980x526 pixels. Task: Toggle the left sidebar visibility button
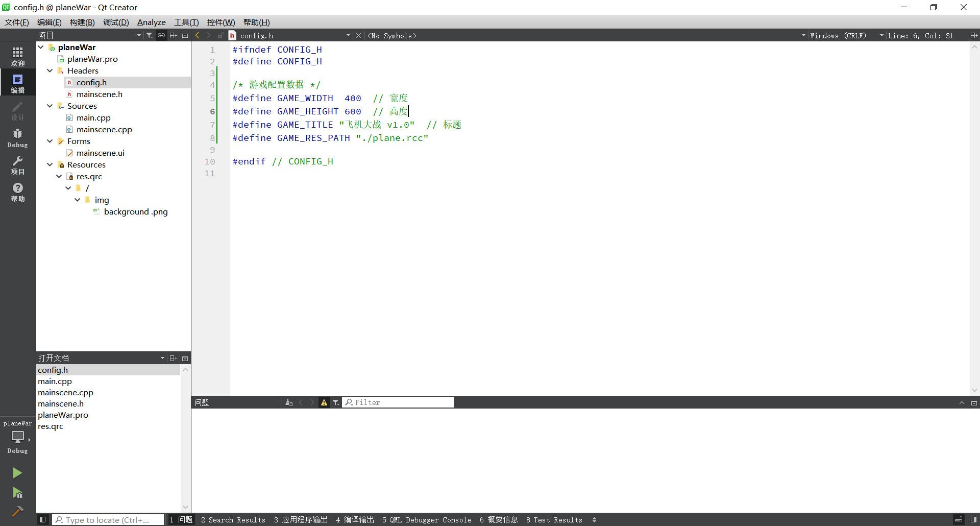click(x=43, y=519)
